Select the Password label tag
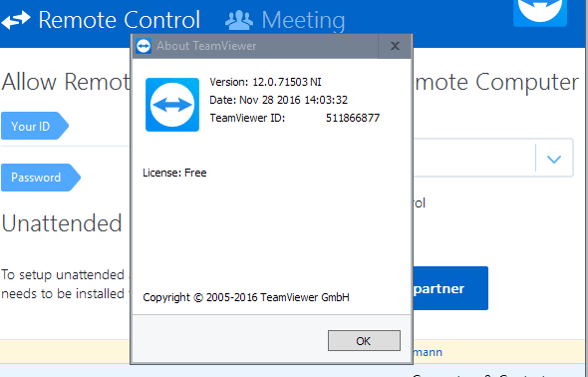The image size is (588, 377). [41, 178]
